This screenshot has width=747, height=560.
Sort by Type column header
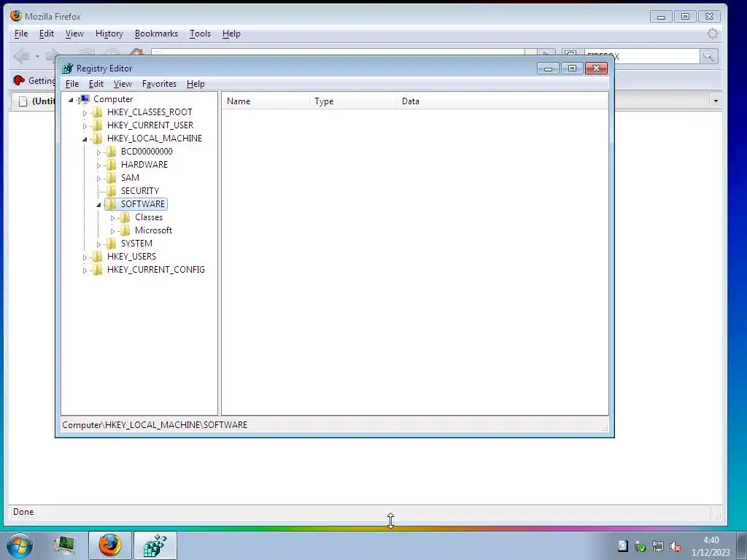[354, 101]
